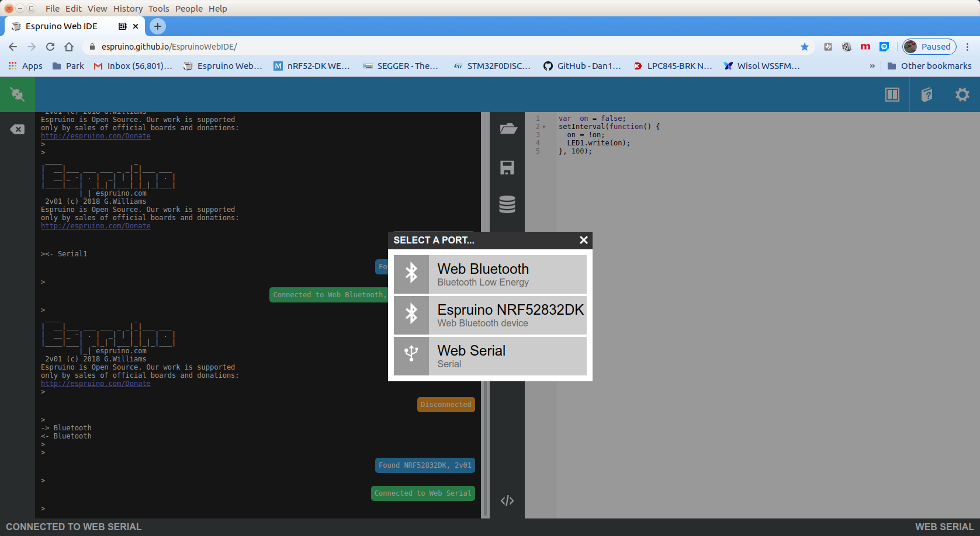Go to the browser home page
The height and width of the screenshot is (536, 980).
69,47
